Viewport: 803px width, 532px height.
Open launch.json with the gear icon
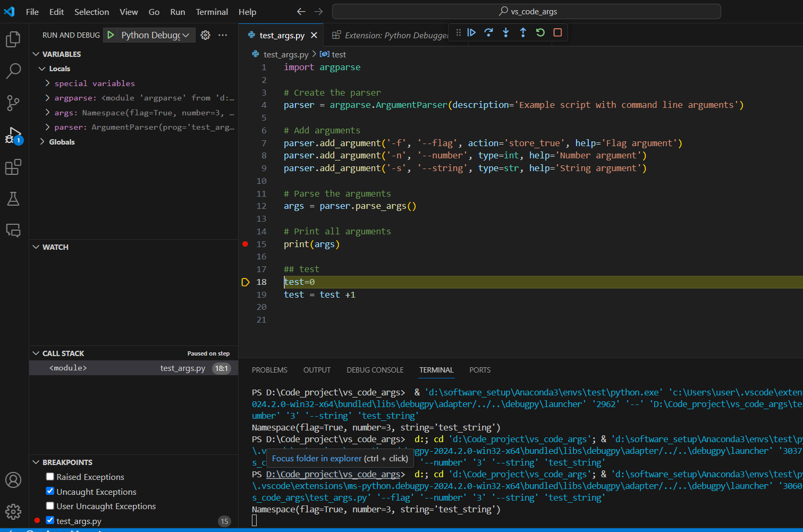pos(206,35)
